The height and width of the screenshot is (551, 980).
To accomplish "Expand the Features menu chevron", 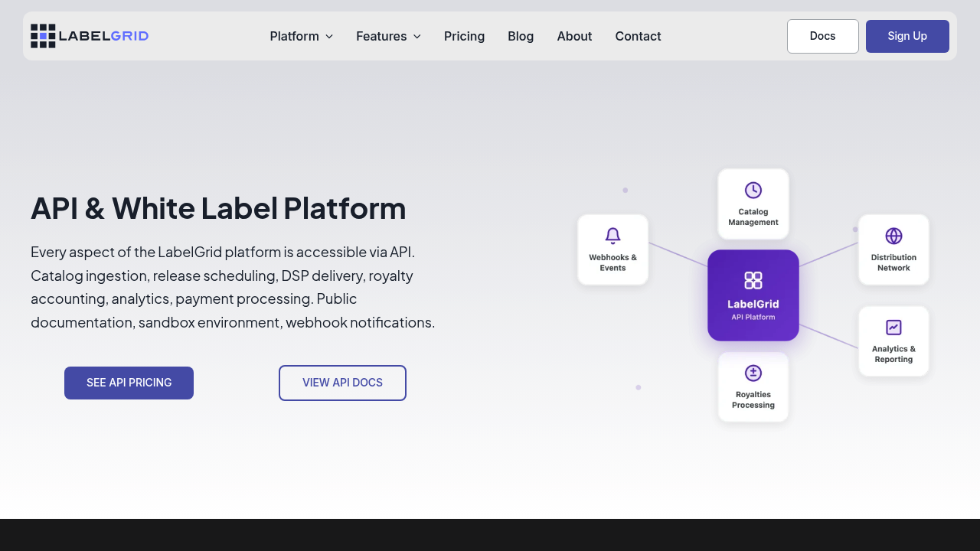I will point(417,36).
